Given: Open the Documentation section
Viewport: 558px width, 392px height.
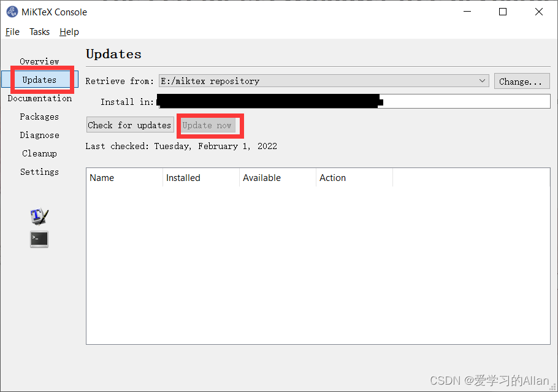Looking at the screenshot, I should 39,98.
